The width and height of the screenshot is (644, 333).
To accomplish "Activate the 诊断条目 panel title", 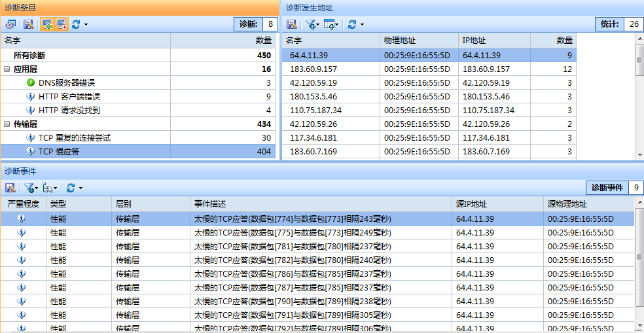I will [x=20, y=8].
